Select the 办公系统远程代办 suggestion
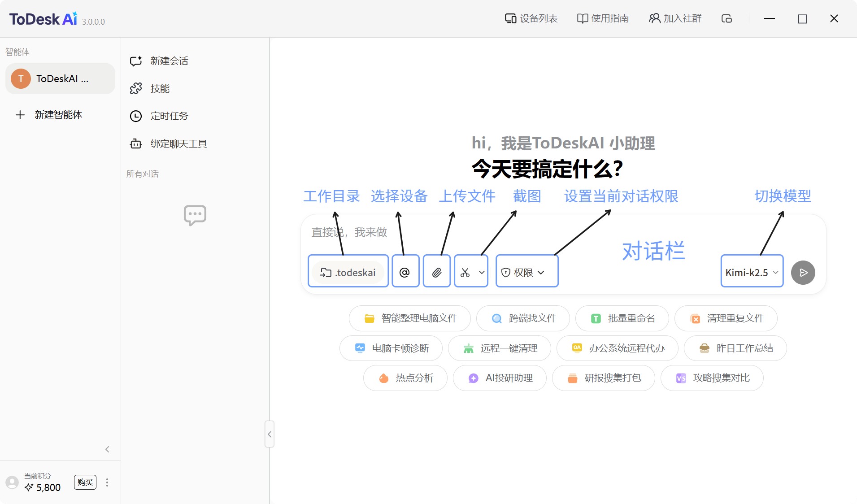The height and width of the screenshot is (504, 857). pyautogui.click(x=618, y=348)
